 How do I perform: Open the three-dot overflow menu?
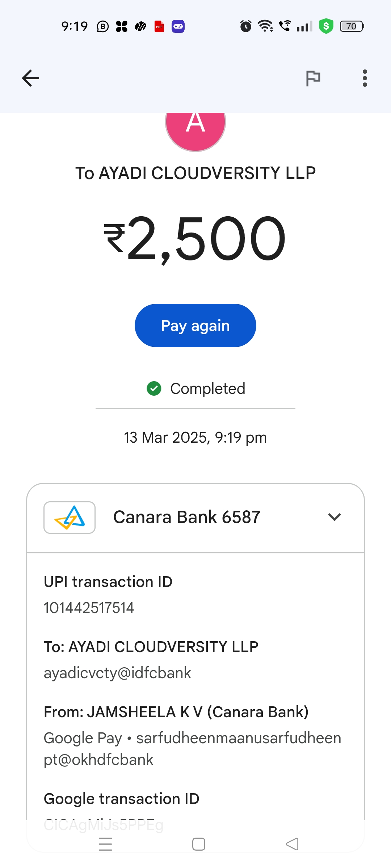[365, 78]
